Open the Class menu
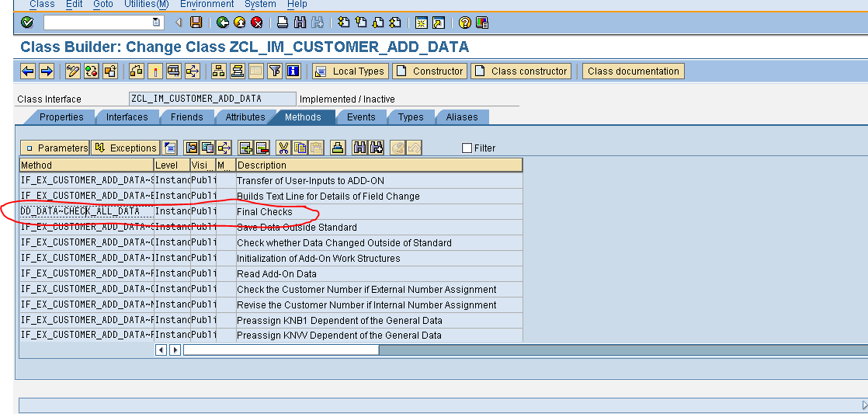Screen dimensions: 868x414 (x=42, y=4)
